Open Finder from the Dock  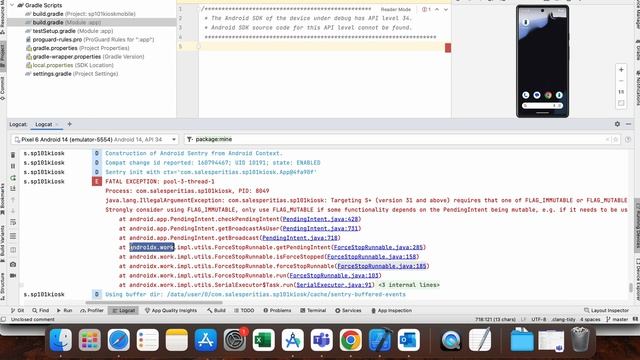(61, 340)
